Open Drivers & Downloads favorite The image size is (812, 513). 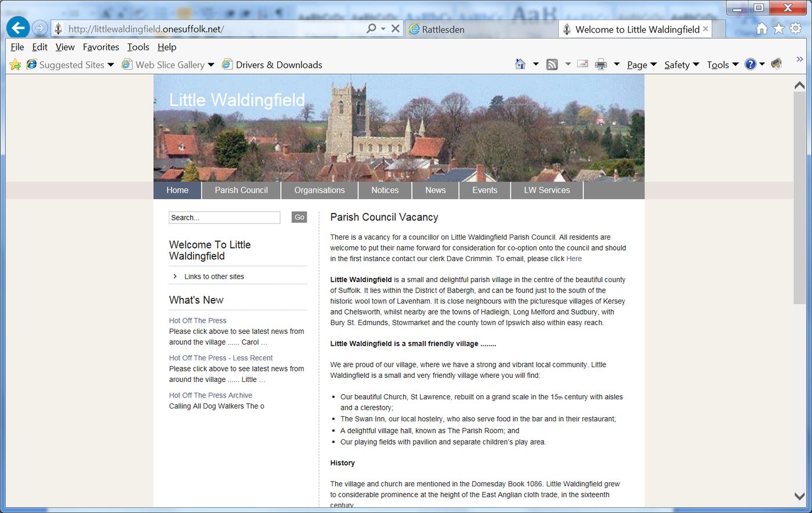(x=272, y=64)
